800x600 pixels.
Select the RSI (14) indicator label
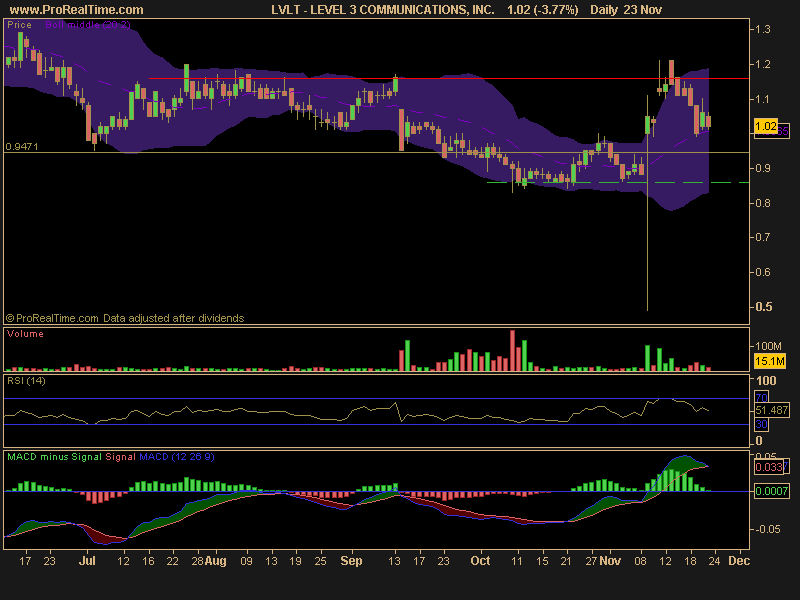point(26,381)
